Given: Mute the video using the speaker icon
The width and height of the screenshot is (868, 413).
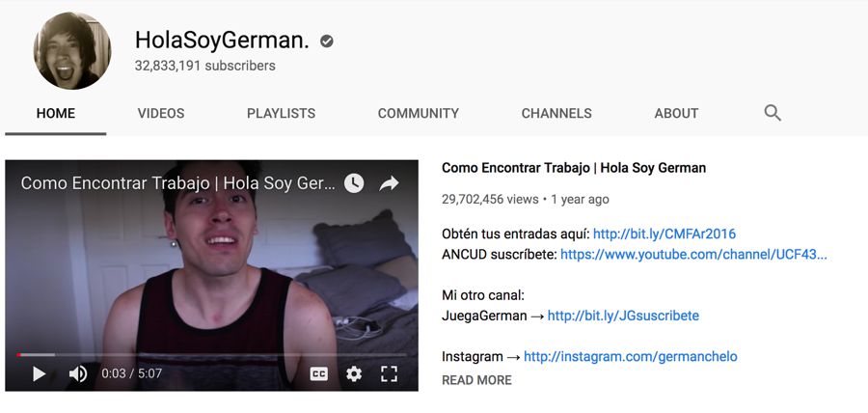Looking at the screenshot, I should click(78, 373).
